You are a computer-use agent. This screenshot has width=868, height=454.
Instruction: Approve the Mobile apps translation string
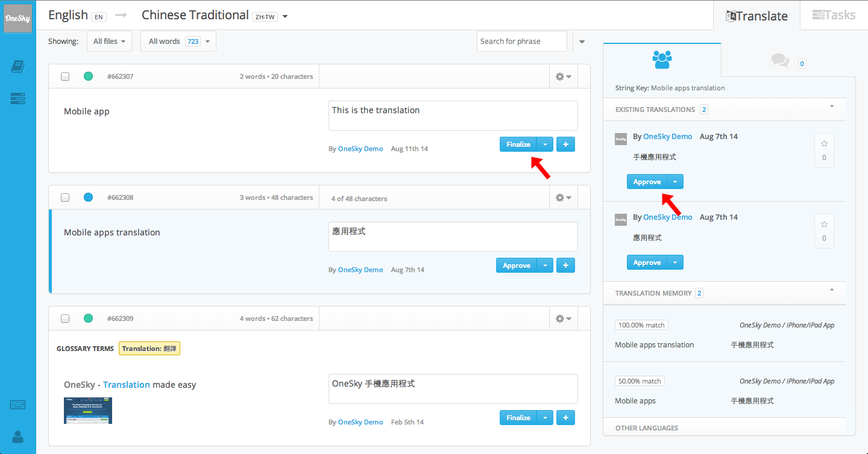click(517, 266)
